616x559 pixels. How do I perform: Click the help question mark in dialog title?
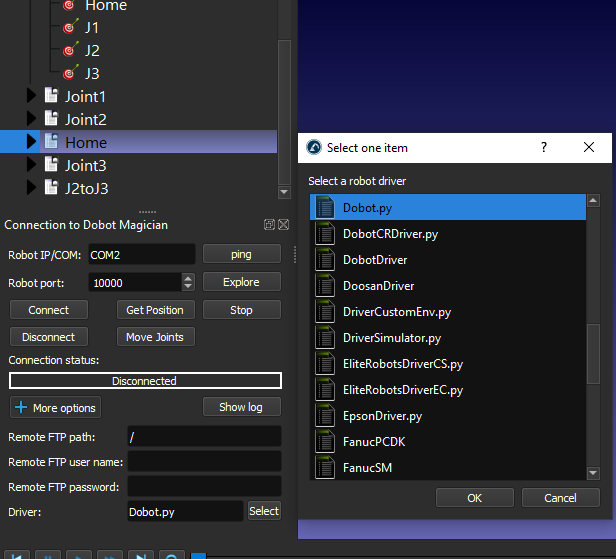tap(544, 147)
